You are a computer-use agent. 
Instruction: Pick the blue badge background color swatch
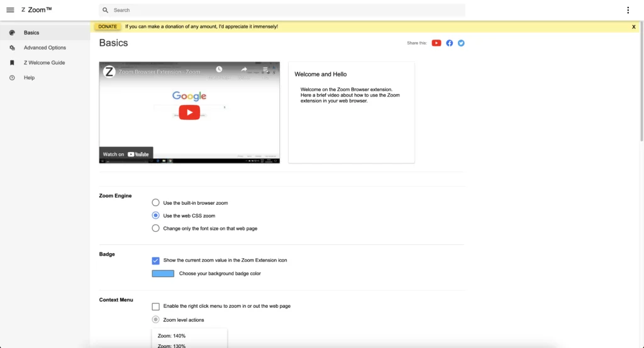point(163,274)
